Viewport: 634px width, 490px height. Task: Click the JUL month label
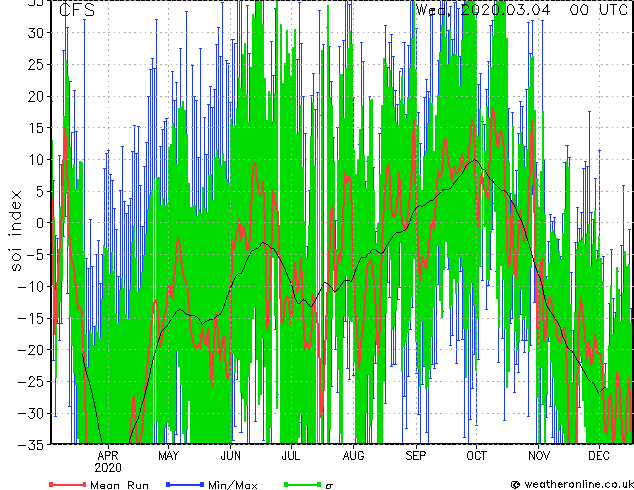(291, 456)
